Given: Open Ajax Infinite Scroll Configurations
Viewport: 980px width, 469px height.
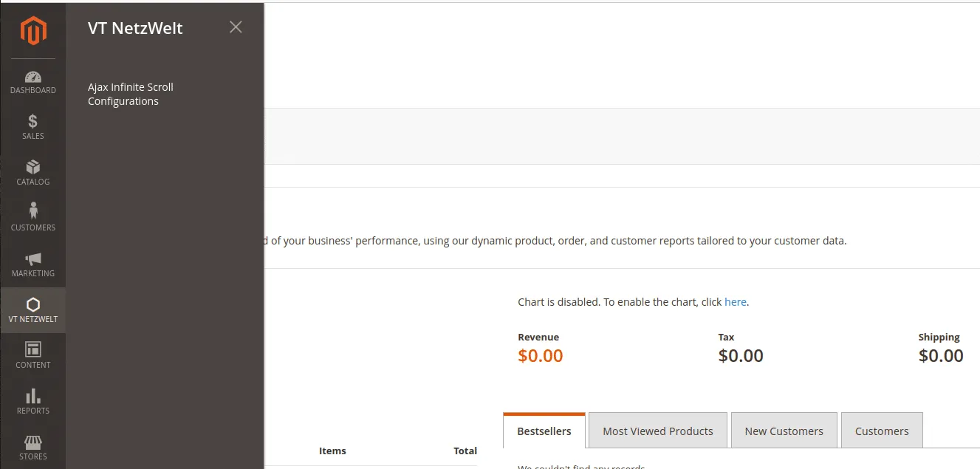Looking at the screenshot, I should 131,94.
